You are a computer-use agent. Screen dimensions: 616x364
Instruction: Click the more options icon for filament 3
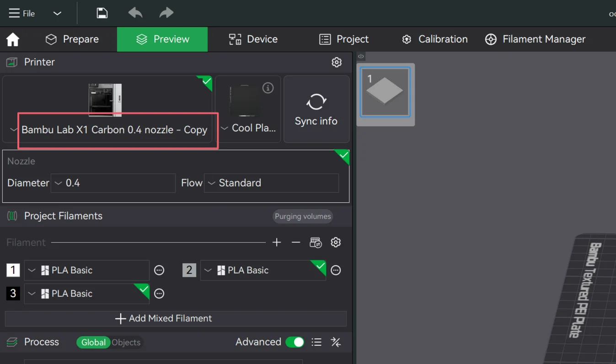159,294
